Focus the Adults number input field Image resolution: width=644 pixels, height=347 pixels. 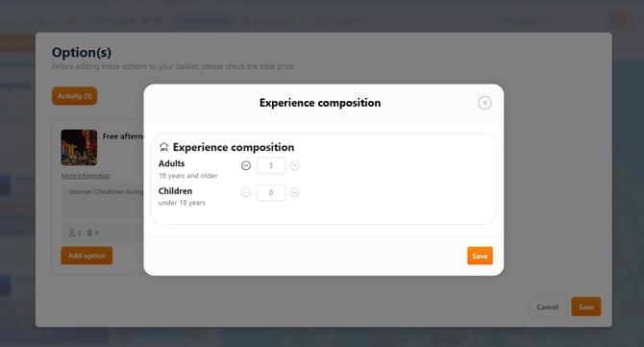coord(271,165)
